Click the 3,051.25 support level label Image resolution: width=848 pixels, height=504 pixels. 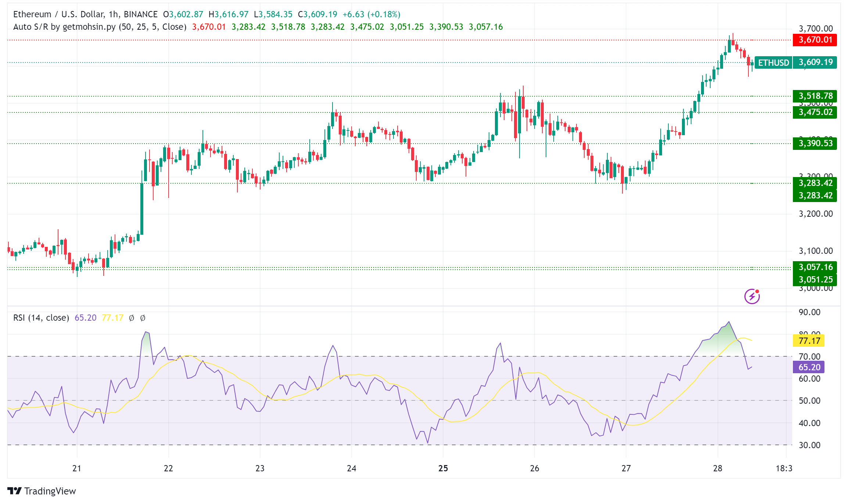(x=815, y=280)
